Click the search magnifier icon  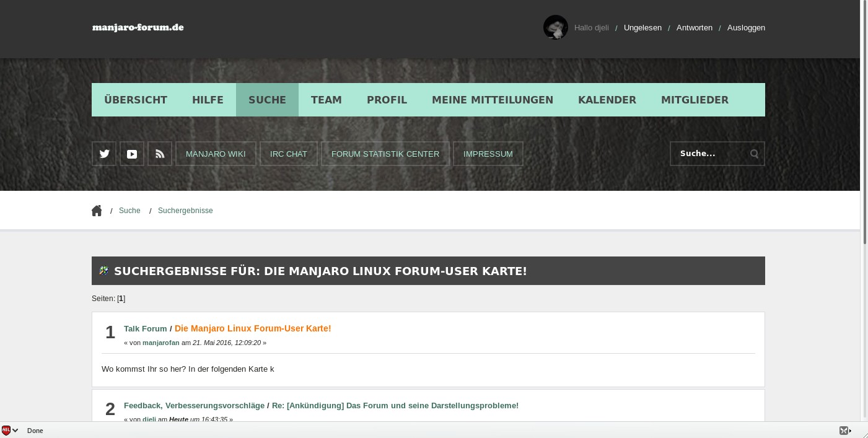point(754,154)
